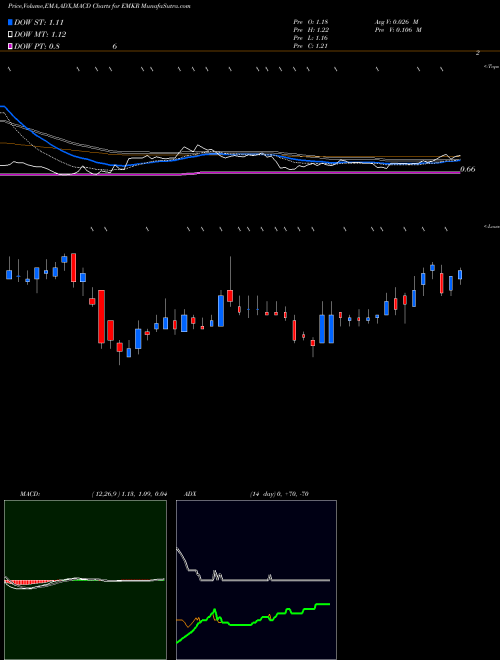
Task: Click the blue DOW ST legend swatch
Action: pos(10,23)
